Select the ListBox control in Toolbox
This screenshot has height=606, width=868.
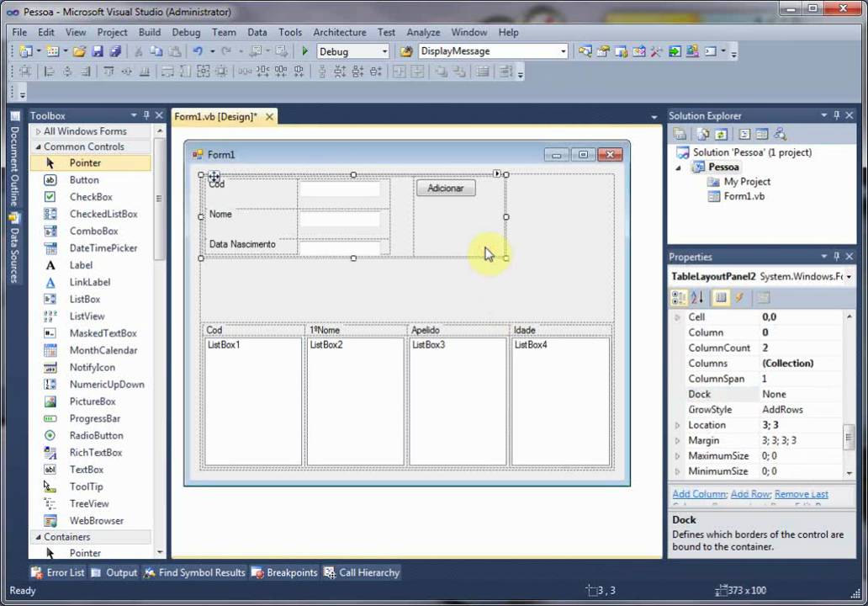point(85,299)
